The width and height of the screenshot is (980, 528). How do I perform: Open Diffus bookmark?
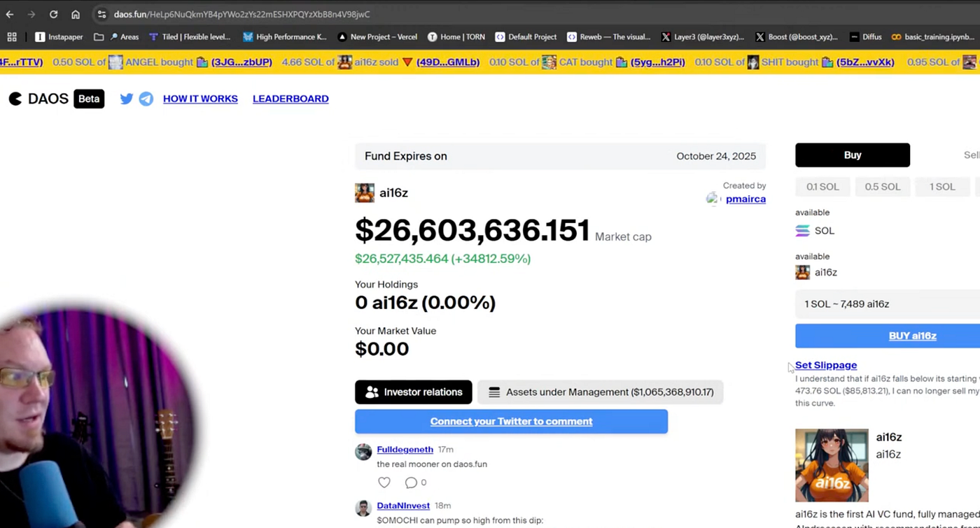(864, 37)
